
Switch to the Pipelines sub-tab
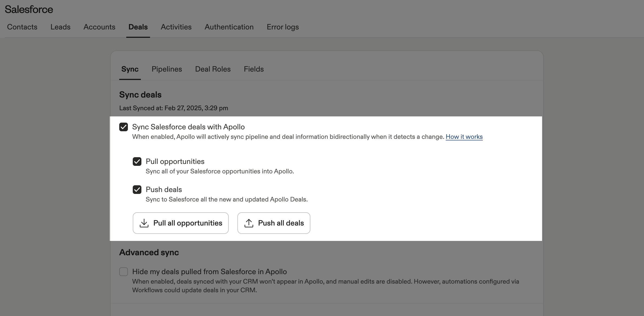point(167,69)
